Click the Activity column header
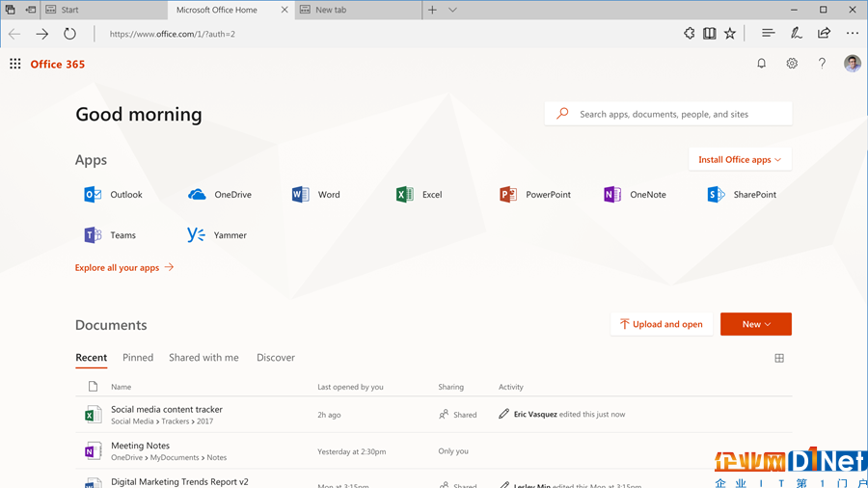 click(x=510, y=387)
